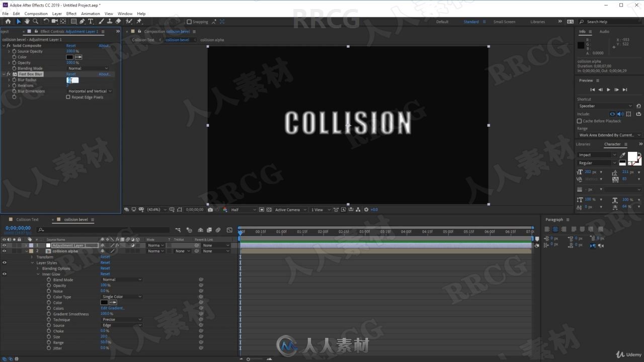644x362 pixels.
Task: Select the Brush tool
Action: tap(101, 22)
